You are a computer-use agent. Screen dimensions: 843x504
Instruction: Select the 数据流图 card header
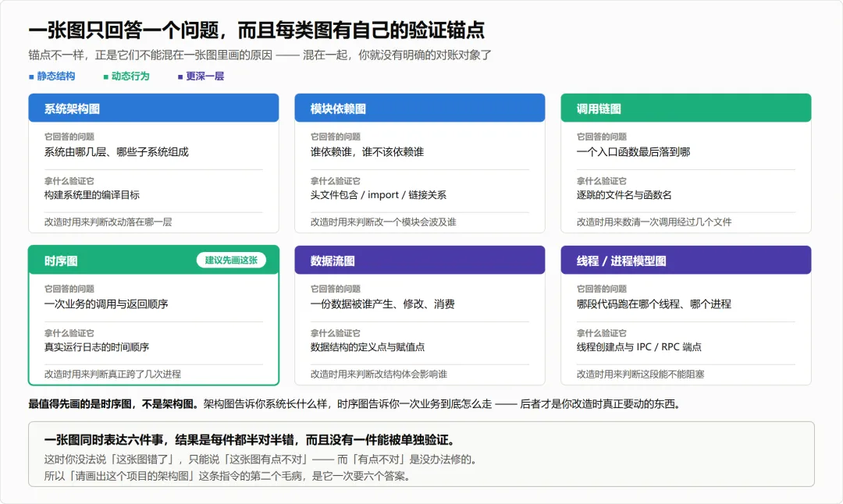(420, 260)
